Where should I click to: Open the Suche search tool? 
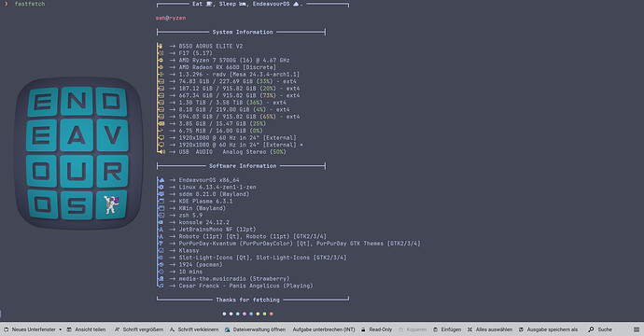(x=600, y=329)
